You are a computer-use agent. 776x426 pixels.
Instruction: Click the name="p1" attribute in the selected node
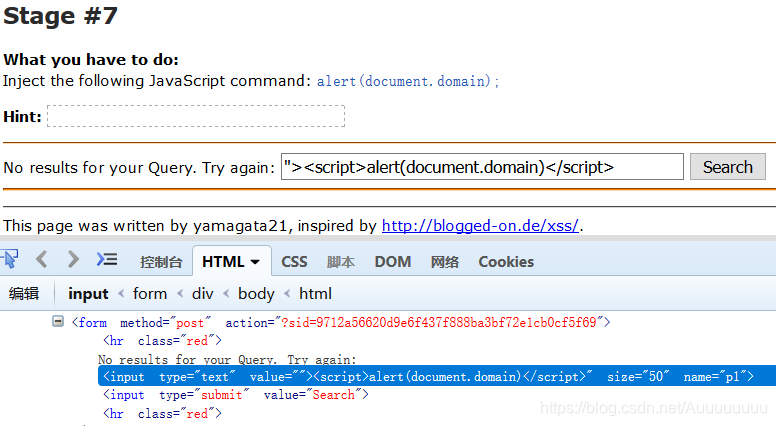pos(715,377)
